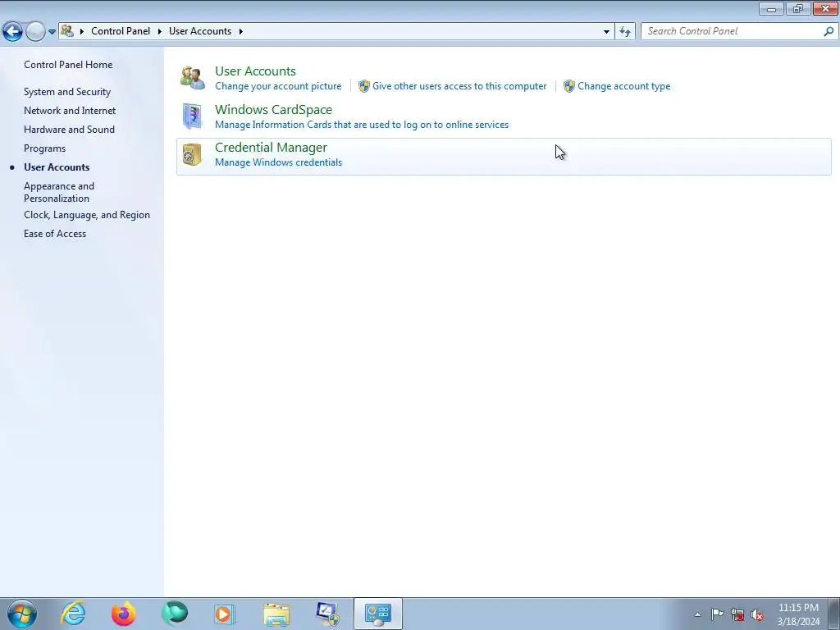Open the teal globe app on taskbar
This screenshot has height=630, width=840.
coord(175,614)
